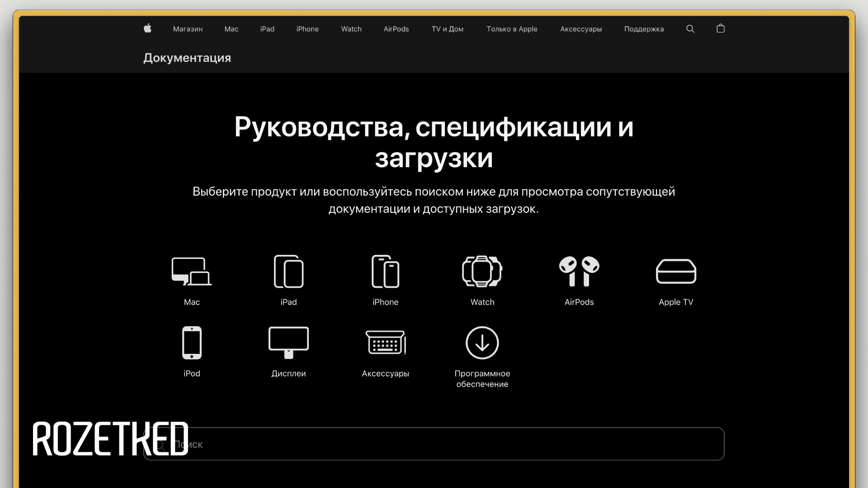Click the Apple logo in navigation bar
The image size is (868, 488).
click(147, 28)
